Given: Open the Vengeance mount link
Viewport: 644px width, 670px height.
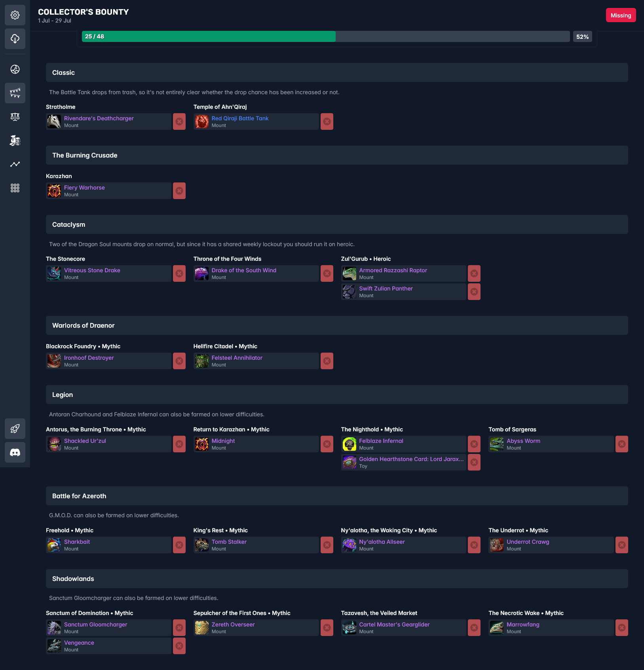Looking at the screenshot, I should point(79,643).
